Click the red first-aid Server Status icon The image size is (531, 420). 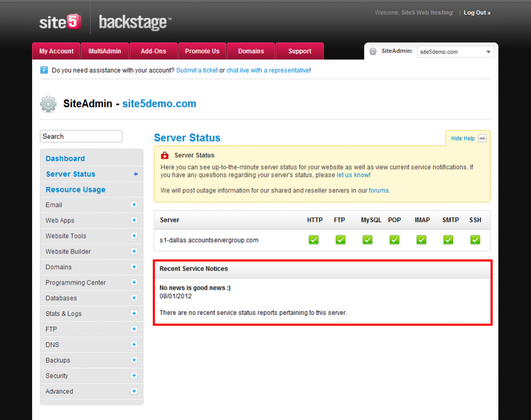pos(164,156)
